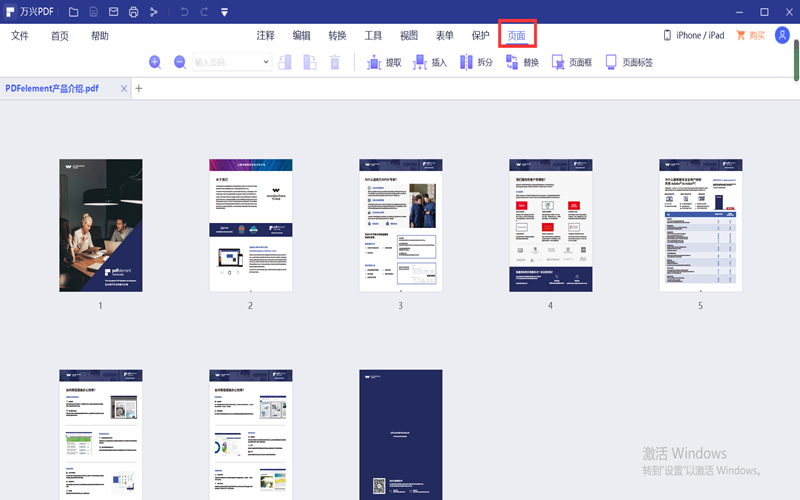Select the 拆分 (Split) tool
This screenshot has height=500, width=800.
(x=476, y=62)
